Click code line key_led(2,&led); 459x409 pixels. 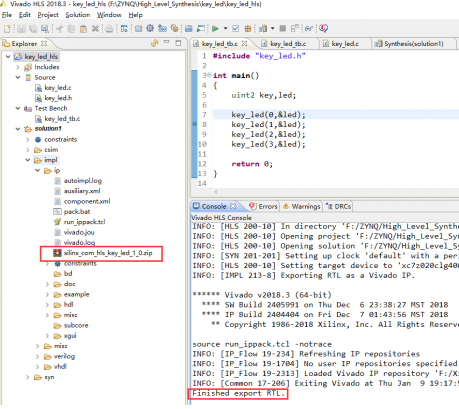pos(268,134)
